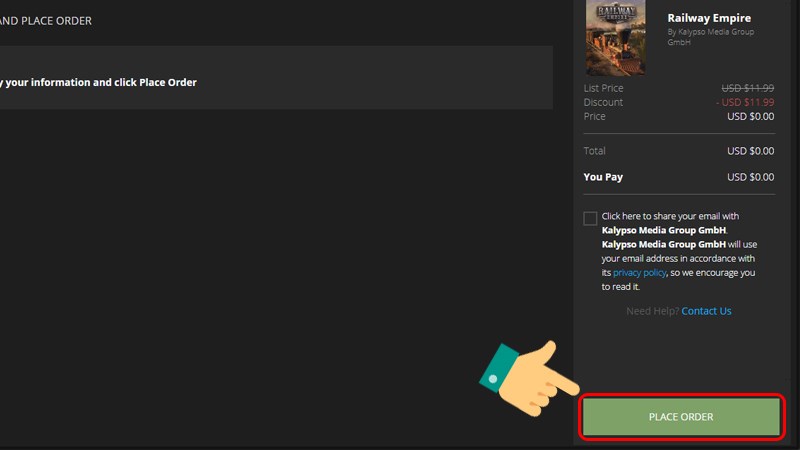
Task: Click the Railway Empire game title
Action: 709,18
